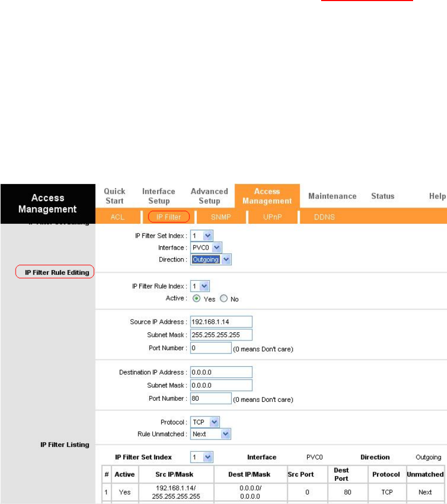This screenshot has width=447, height=504.
Task: Click the Yes cell in the listing row
Action: 125,492
